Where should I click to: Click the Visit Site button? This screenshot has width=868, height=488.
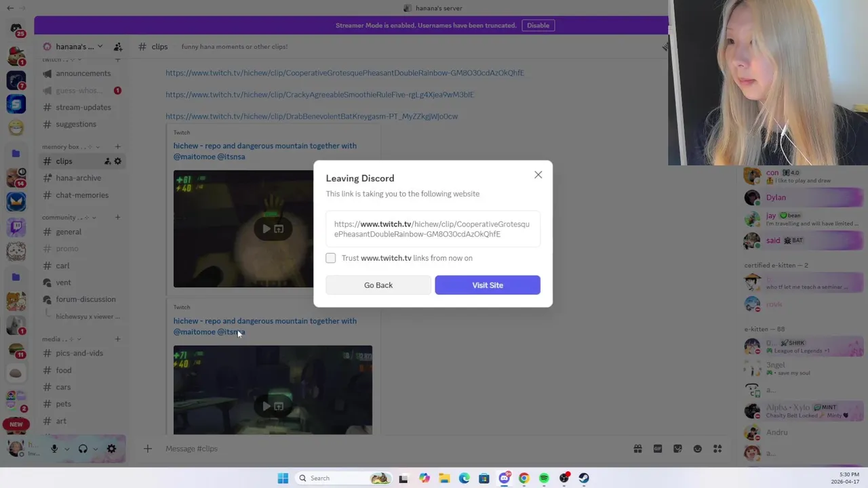click(x=488, y=285)
